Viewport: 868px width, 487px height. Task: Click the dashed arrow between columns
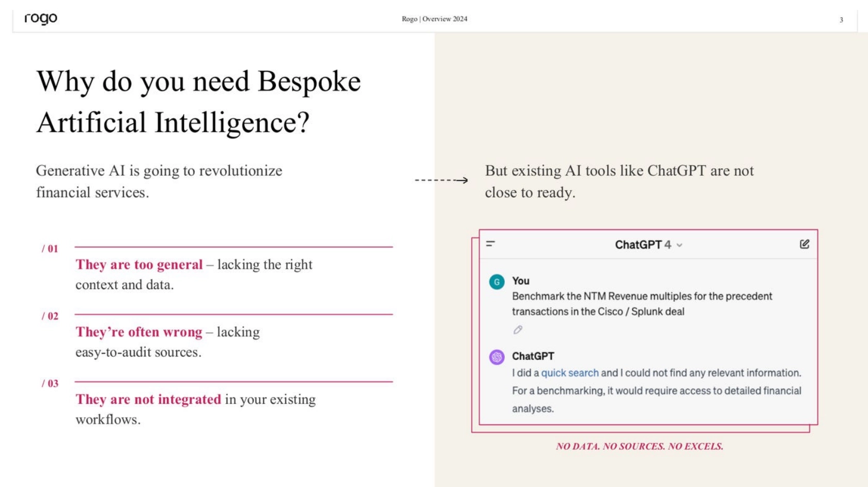tap(441, 180)
